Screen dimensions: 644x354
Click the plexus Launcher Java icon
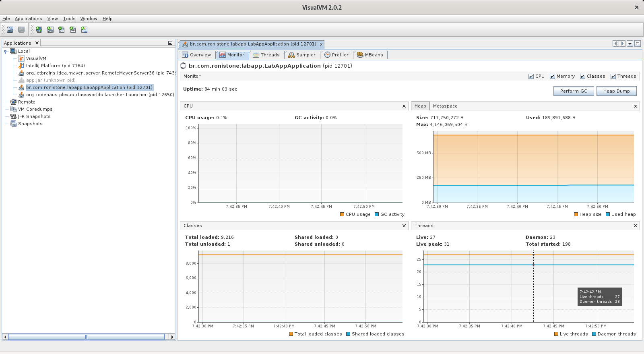coord(21,95)
